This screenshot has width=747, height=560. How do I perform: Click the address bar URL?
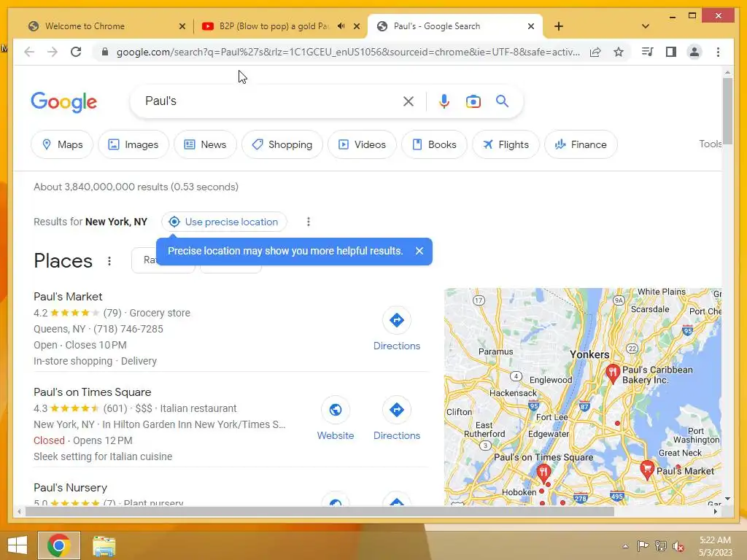click(348, 52)
